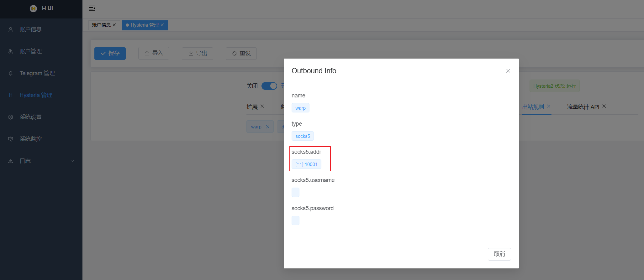Click the monitor icon beside 系统监控

[11, 139]
